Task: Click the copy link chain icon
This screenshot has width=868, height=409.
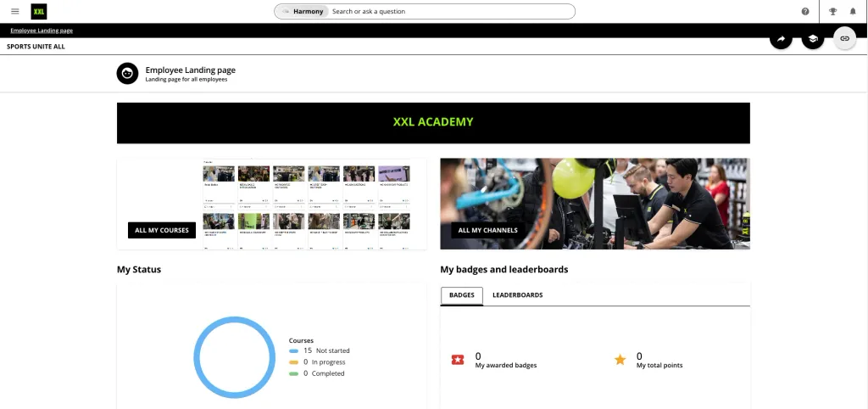Action: coord(844,39)
